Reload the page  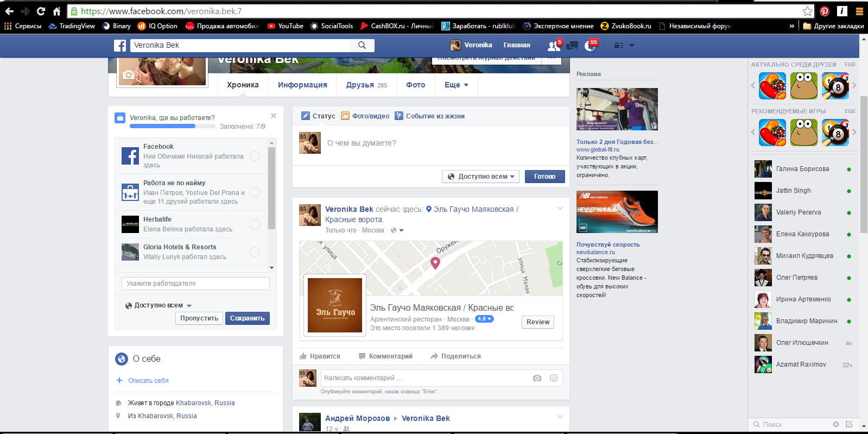pyautogui.click(x=41, y=11)
